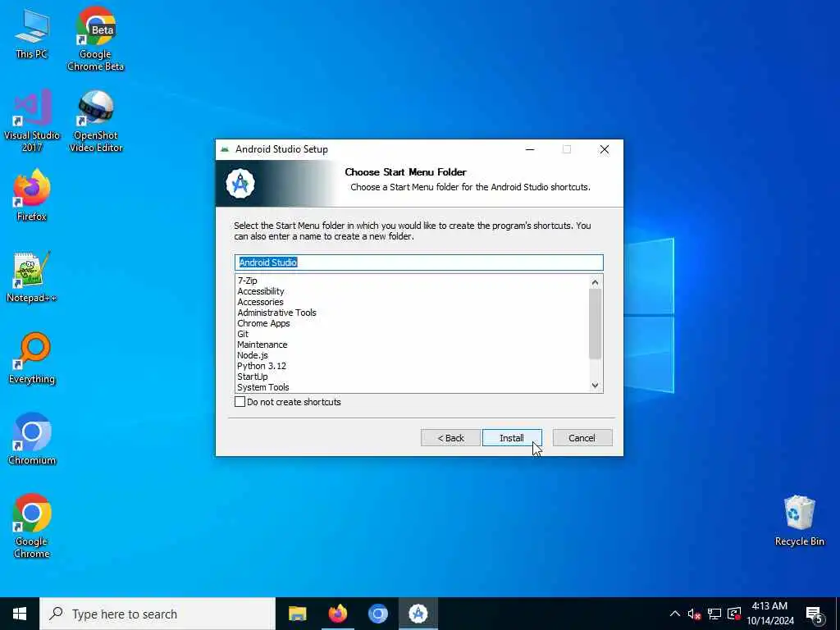Select the Recycle Bin icon
Image resolution: width=840 pixels, height=630 pixels.
799,521
